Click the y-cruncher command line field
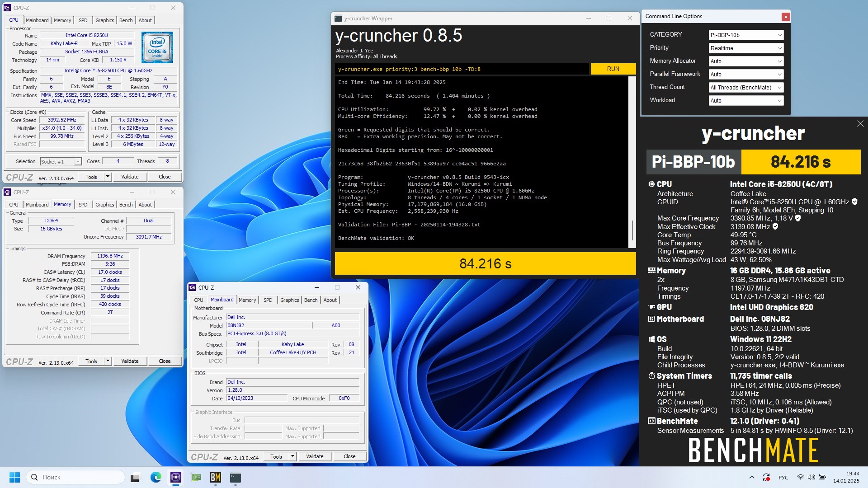This screenshot has height=488, width=868. pyautogui.click(x=462, y=69)
